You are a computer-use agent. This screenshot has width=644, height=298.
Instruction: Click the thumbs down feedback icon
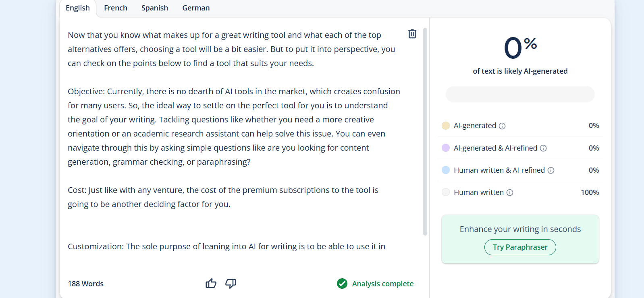click(231, 284)
